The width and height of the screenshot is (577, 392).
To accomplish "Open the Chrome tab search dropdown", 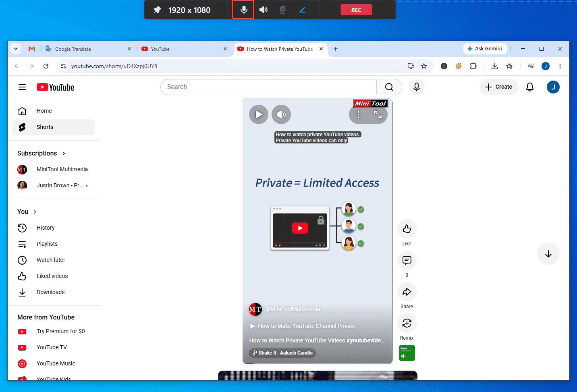I will pyautogui.click(x=16, y=49).
